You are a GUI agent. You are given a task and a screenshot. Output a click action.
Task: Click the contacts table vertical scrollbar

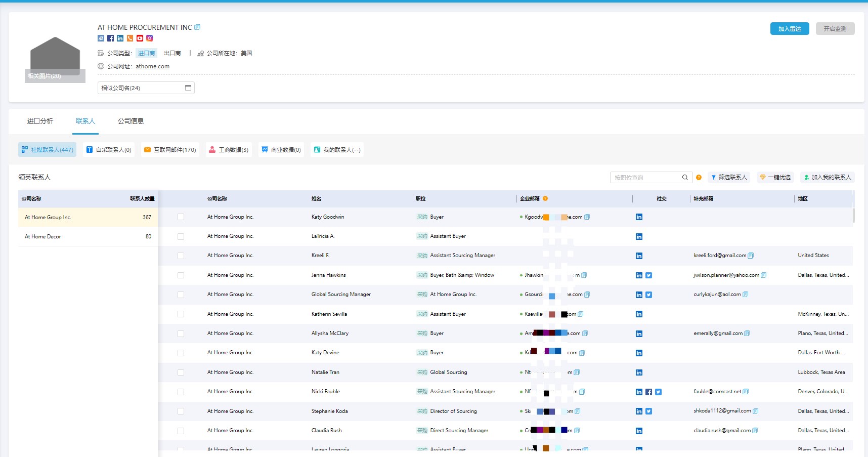click(x=853, y=216)
